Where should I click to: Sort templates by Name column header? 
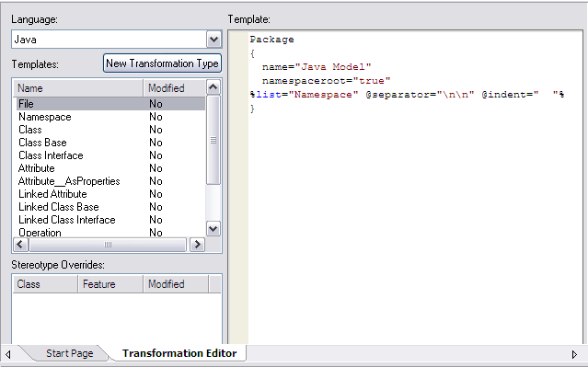click(78, 88)
